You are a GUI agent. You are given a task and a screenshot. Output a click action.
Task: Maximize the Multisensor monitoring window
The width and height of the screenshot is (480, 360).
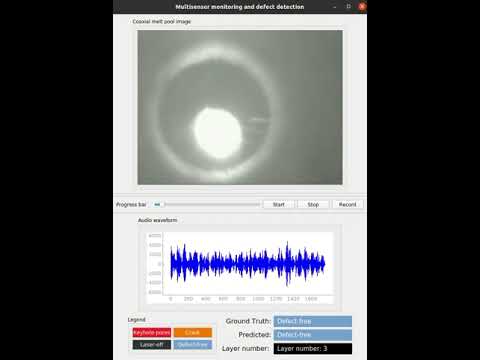pyautogui.click(x=348, y=6)
